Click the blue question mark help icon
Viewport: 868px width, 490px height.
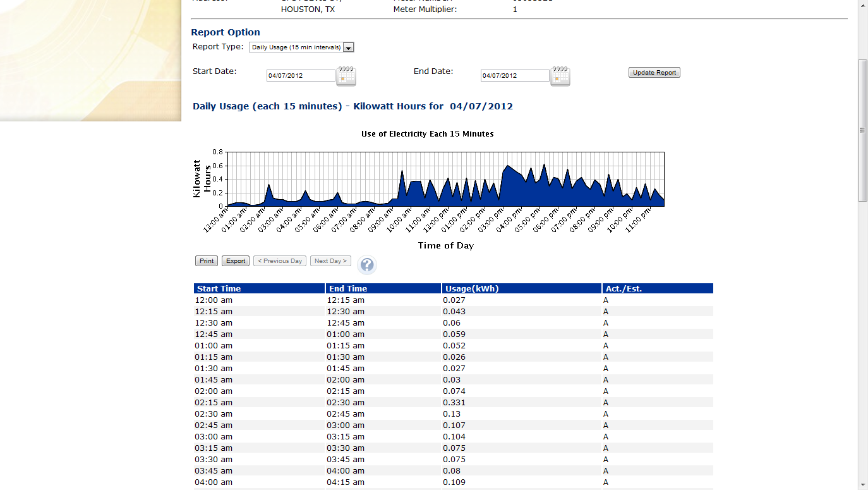click(367, 265)
